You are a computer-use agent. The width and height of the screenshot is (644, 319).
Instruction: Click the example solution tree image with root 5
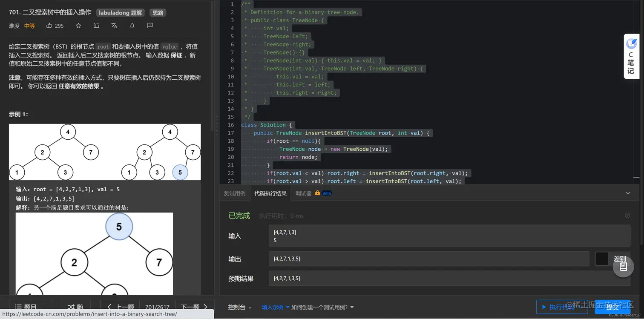pos(95,254)
